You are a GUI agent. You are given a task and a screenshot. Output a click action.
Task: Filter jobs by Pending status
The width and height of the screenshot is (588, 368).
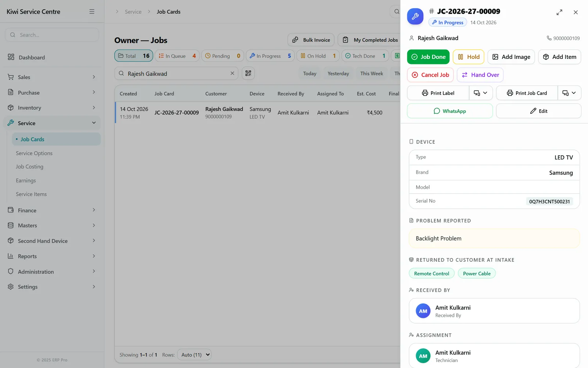(x=222, y=56)
